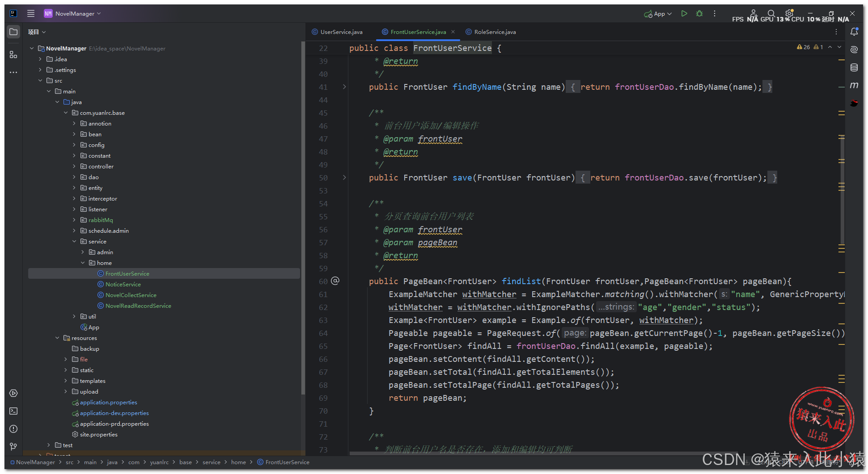Open the Database tool window
The width and height of the screenshot is (868, 474).
854,67
